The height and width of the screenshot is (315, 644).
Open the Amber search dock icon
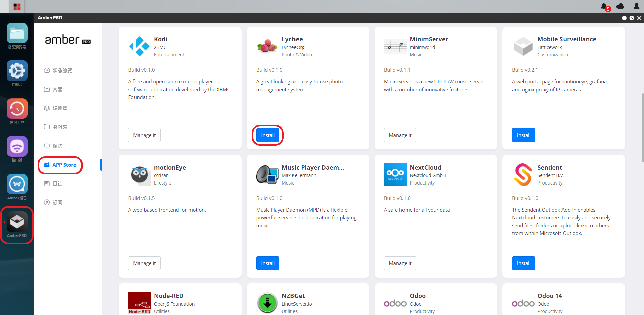pos(17,184)
